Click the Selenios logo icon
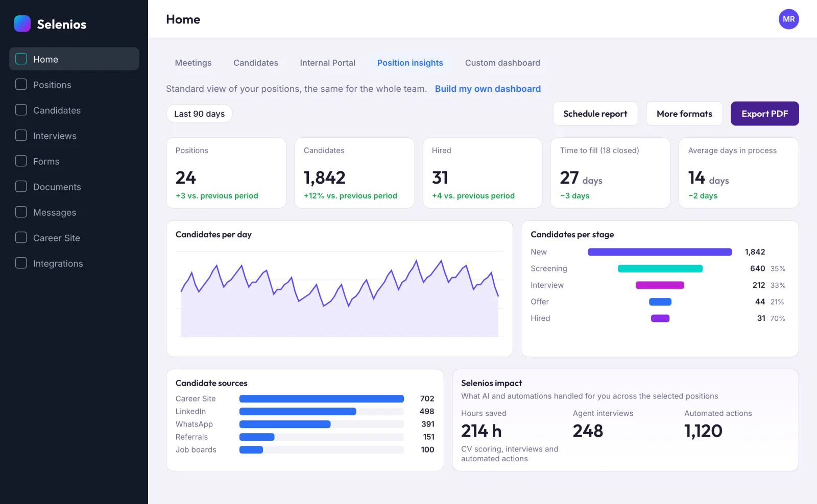Image resolution: width=817 pixels, height=504 pixels. click(22, 23)
